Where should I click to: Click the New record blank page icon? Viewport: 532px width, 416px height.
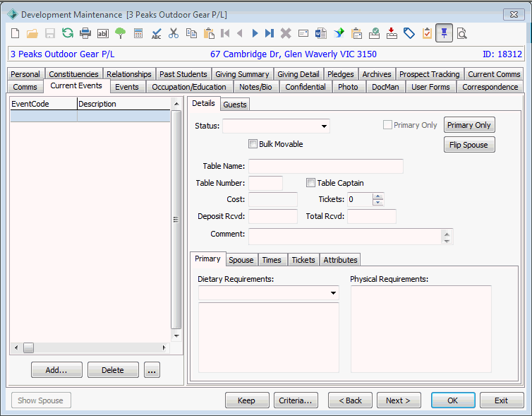point(16,33)
